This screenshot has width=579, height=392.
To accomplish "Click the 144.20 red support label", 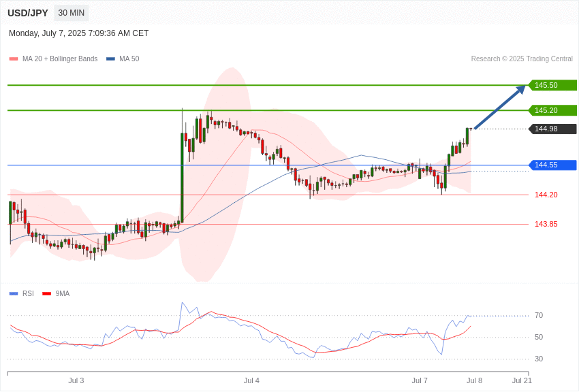I will point(546,195).
